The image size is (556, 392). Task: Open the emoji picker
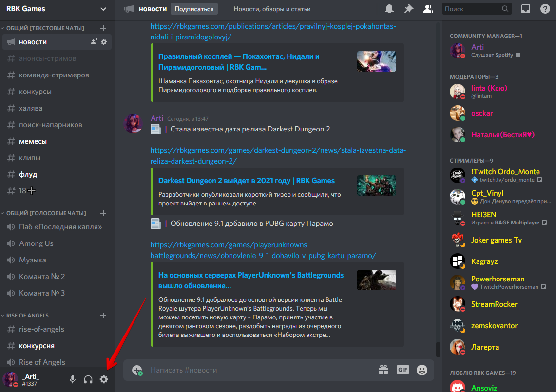pos(422,370)
